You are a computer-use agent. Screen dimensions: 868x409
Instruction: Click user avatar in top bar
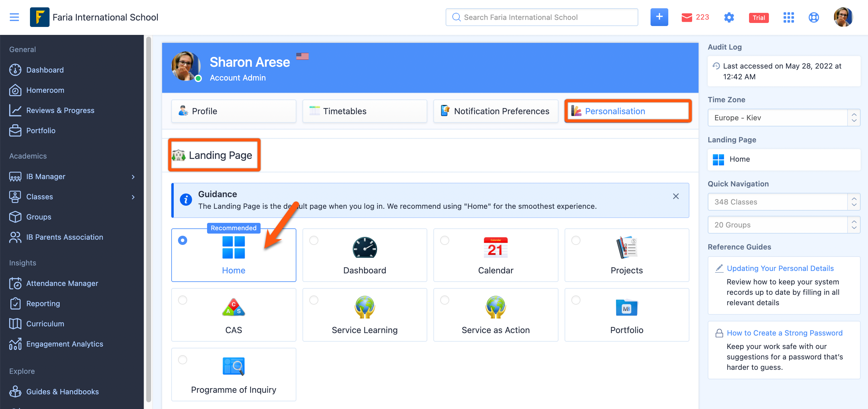click(843, 17)
